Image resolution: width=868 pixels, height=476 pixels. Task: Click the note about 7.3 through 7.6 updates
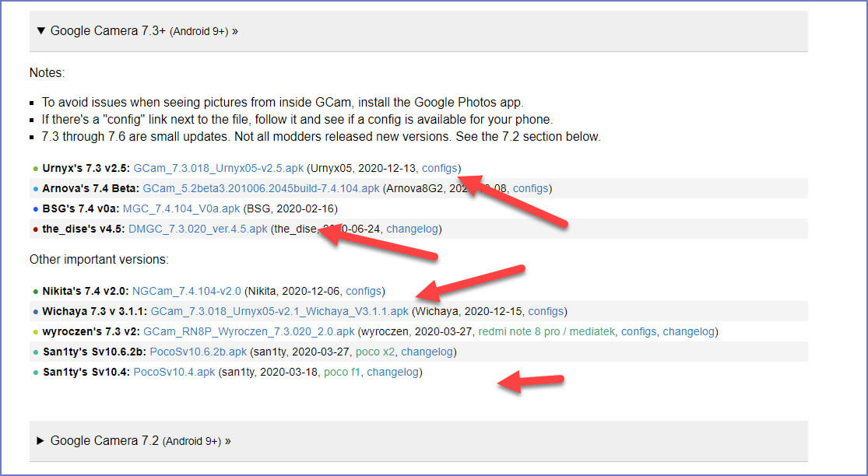click(x=321, y=137)
